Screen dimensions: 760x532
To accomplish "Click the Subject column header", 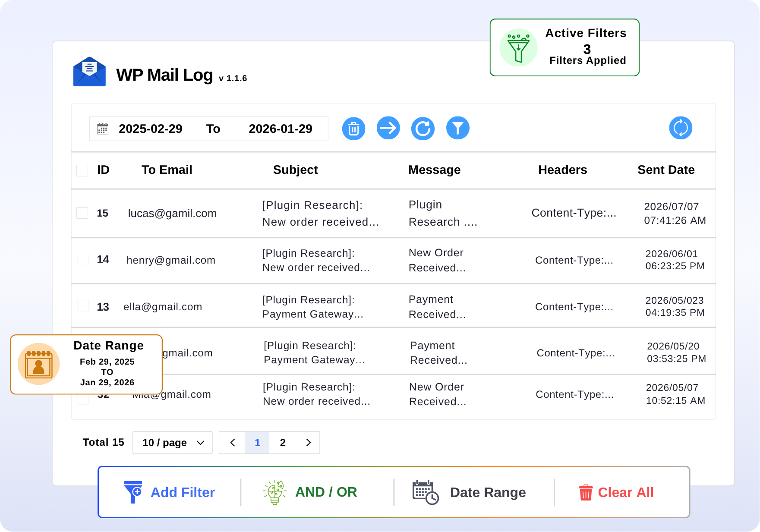I will [x=296, y=170].
